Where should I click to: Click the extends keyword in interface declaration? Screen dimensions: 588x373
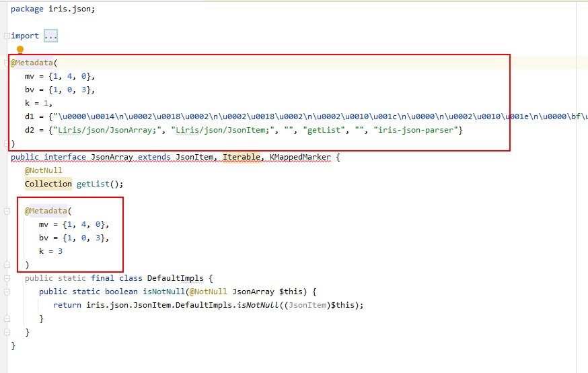[x=154, y=158]
